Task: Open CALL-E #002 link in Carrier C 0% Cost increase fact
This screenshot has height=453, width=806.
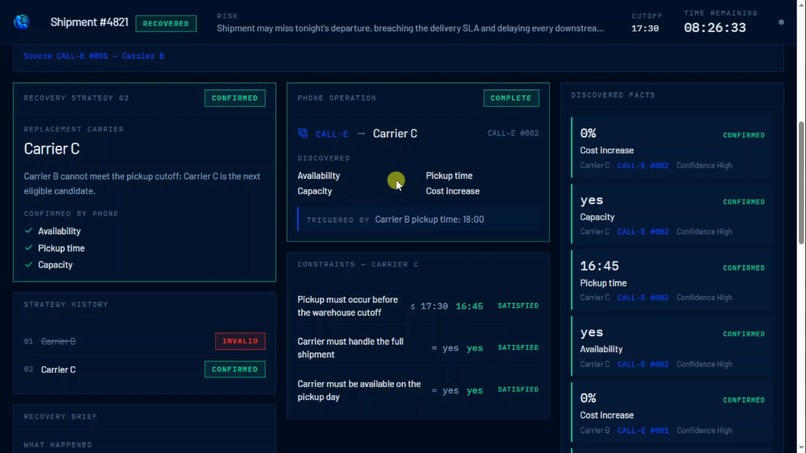Action: pyautogui.click(x=643, y=166)
